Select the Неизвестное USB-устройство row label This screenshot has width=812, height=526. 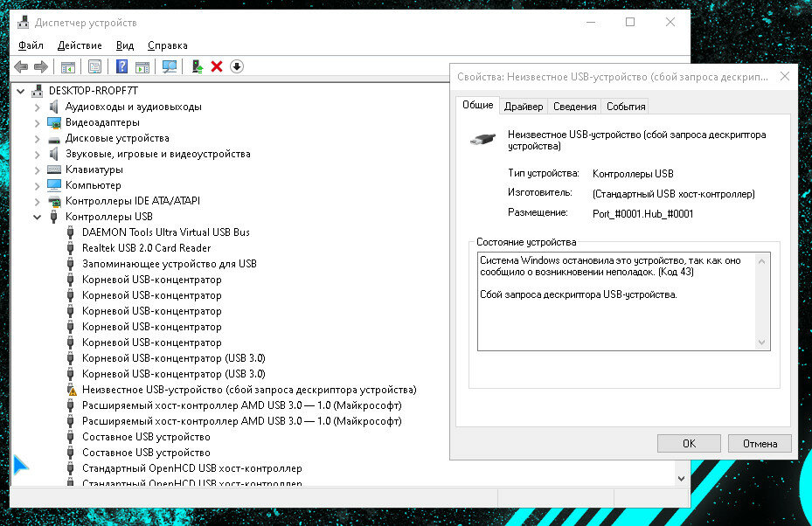[249, 390]
